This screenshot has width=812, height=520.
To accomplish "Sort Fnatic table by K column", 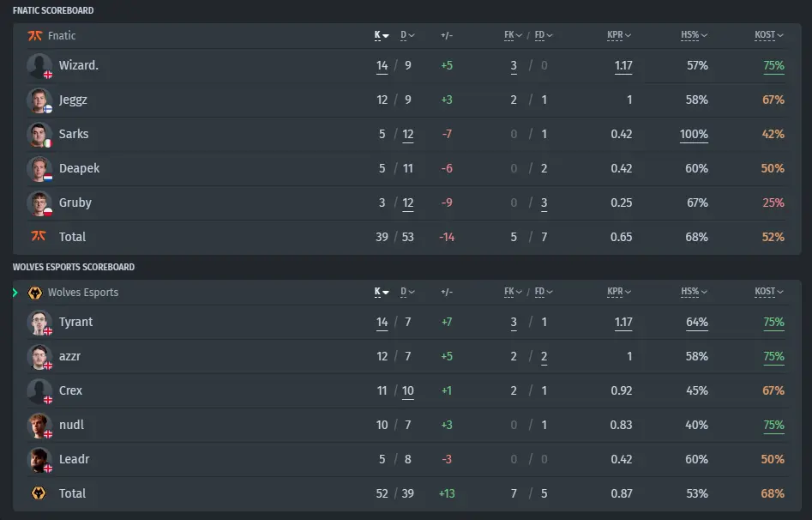I will tap(382, 35).
